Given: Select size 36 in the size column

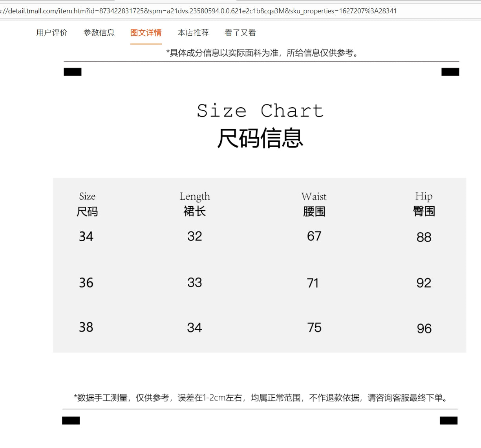Looking at the screenshot, I should [86, 283].
